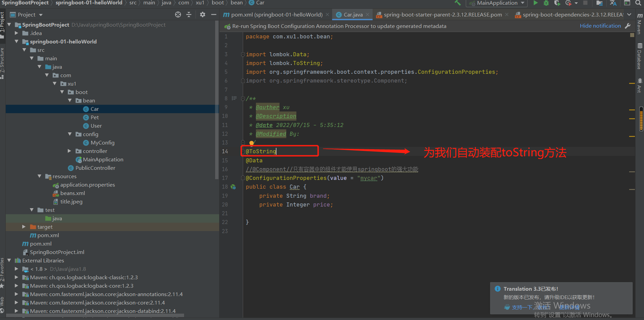This screenshot has height=320, width=644.
Task: Open Project panel settings gear
Action: point(202,14)
